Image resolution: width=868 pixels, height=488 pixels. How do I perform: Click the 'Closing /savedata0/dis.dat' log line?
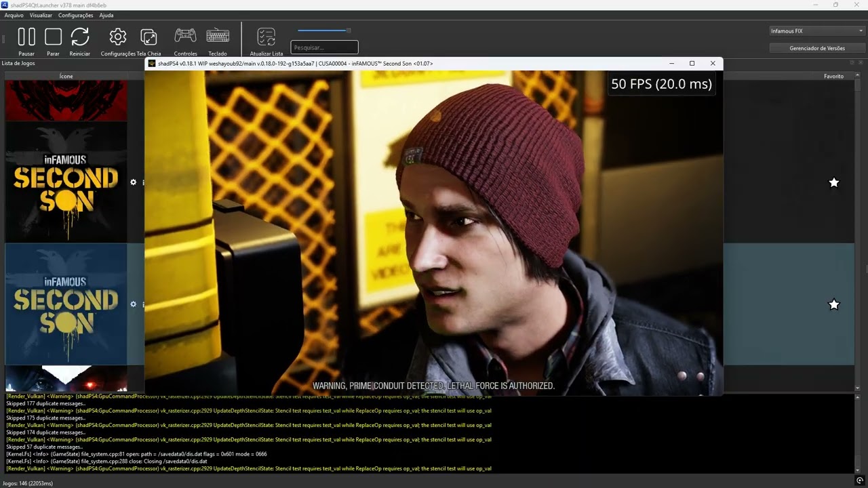point(106,462)
